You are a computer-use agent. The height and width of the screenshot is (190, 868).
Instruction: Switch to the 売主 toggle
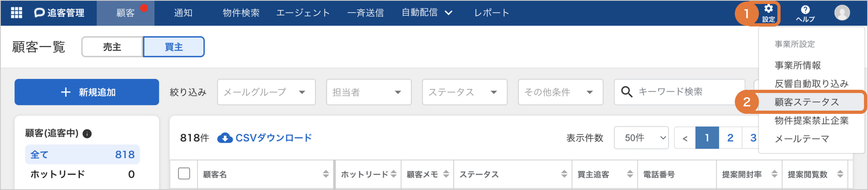click(x=112, y=47)
